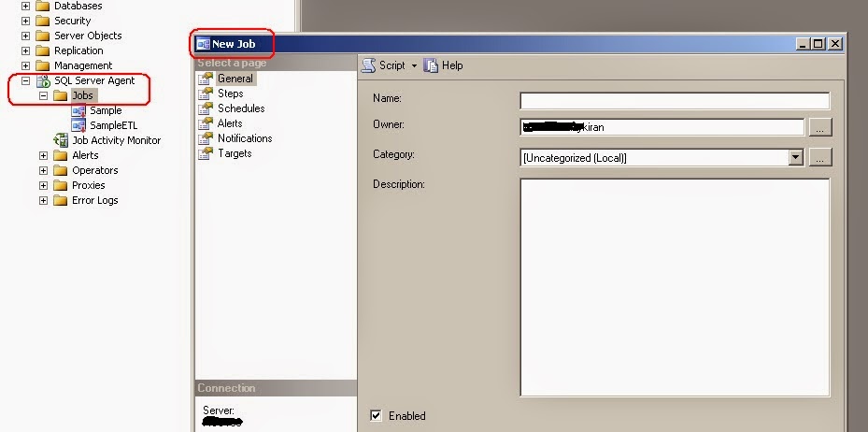The image size is (868, 432).
Task: Open the Category dropdown arrow
Action: 795,157
